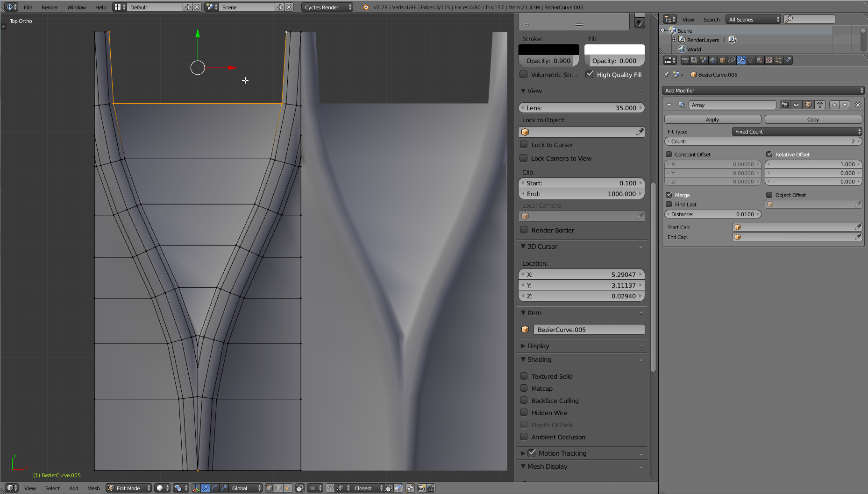
Task: Move the Array modifier up
Action: (834, 105)
